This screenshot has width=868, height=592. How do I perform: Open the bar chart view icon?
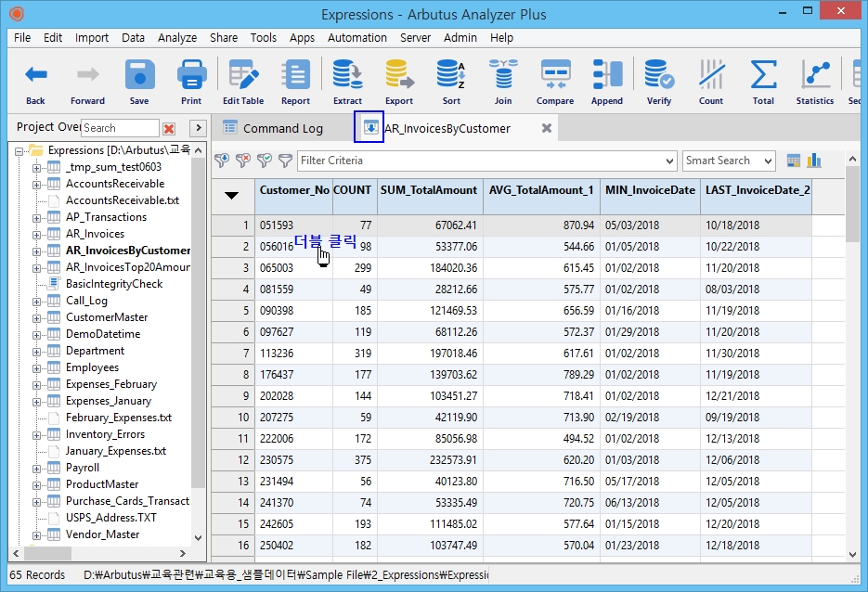click(814, 161)
